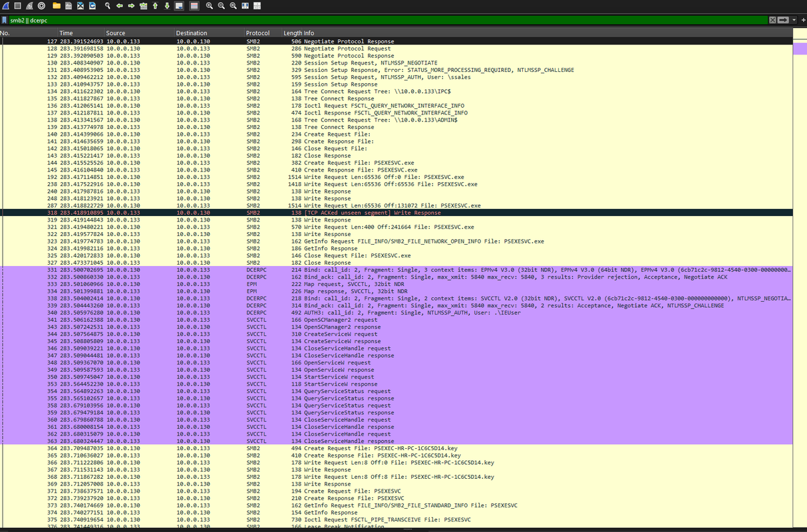This screenshot has width=807, height=532.
Task: Click the last icon in the main toolbar
Action: (x=257, y=5)
